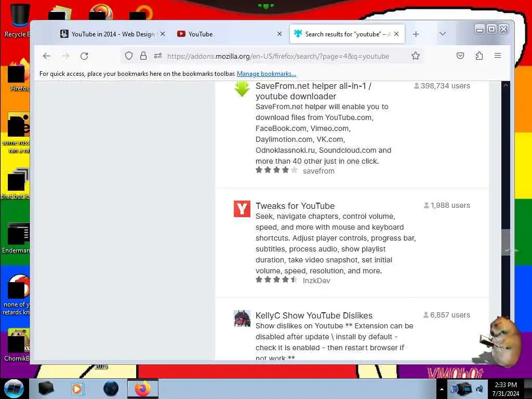Close the YouTube in 2014 tab
Screen dimensions: 532x399
[x=163, y=34]
